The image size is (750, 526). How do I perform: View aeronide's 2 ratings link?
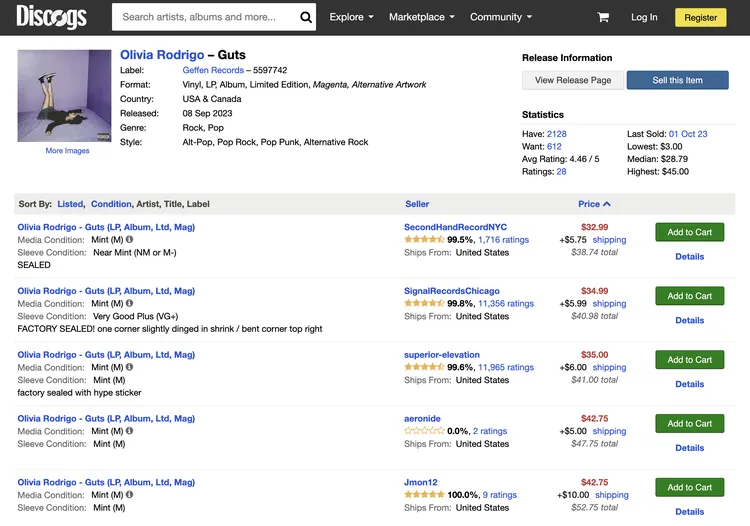click(490, 431)
